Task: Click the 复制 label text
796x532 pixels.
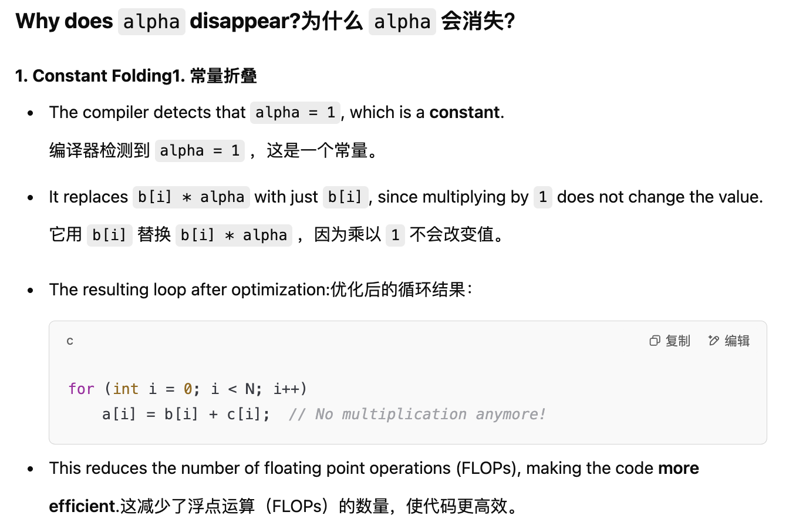Action: (x=677, y=341)
